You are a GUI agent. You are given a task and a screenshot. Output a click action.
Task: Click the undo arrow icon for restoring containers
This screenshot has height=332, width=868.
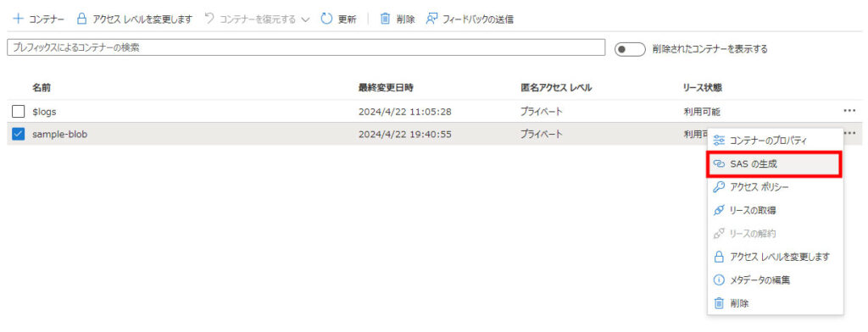pos(209,19)
